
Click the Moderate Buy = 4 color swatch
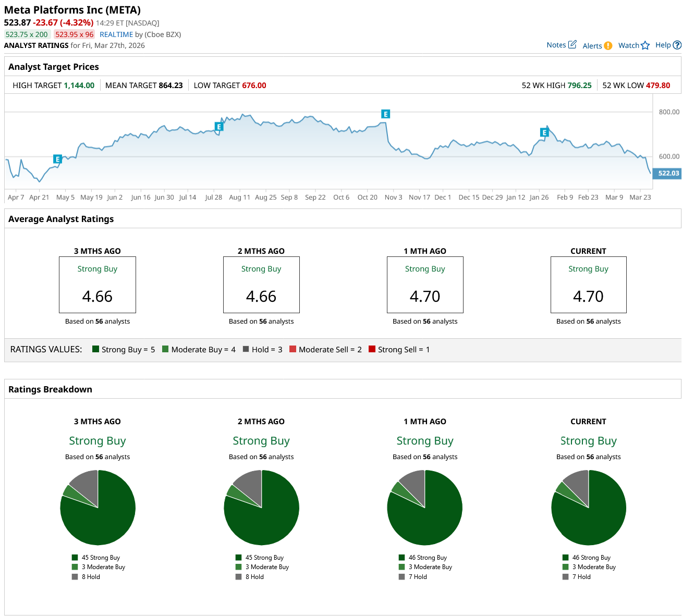pos(165,349)
